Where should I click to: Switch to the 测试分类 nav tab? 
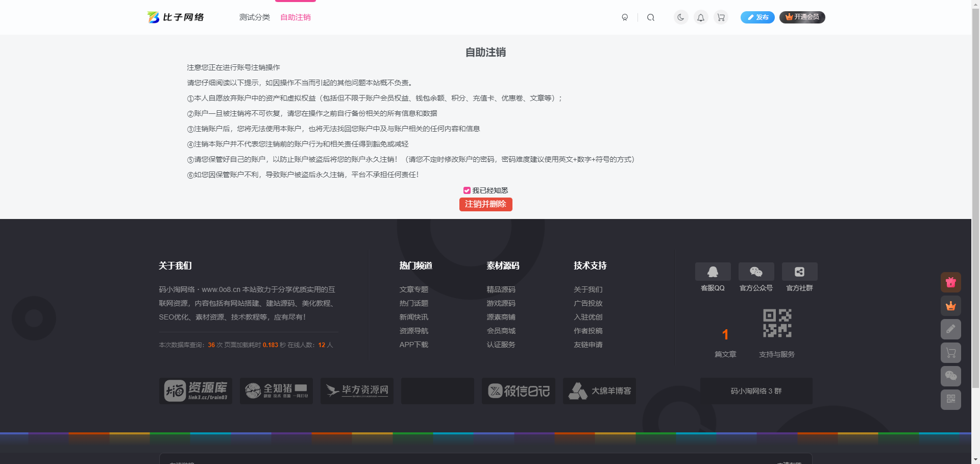[x=255, y=17]
